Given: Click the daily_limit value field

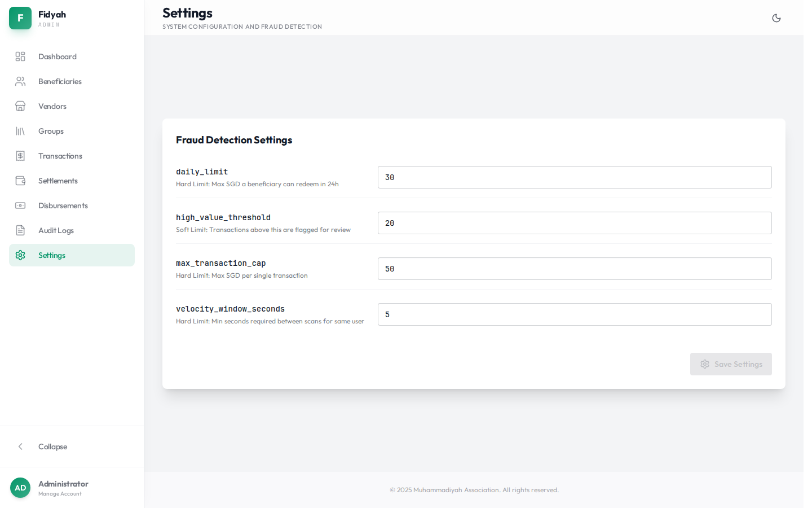Looking at the screenshot, I should [x=575, y=177].
